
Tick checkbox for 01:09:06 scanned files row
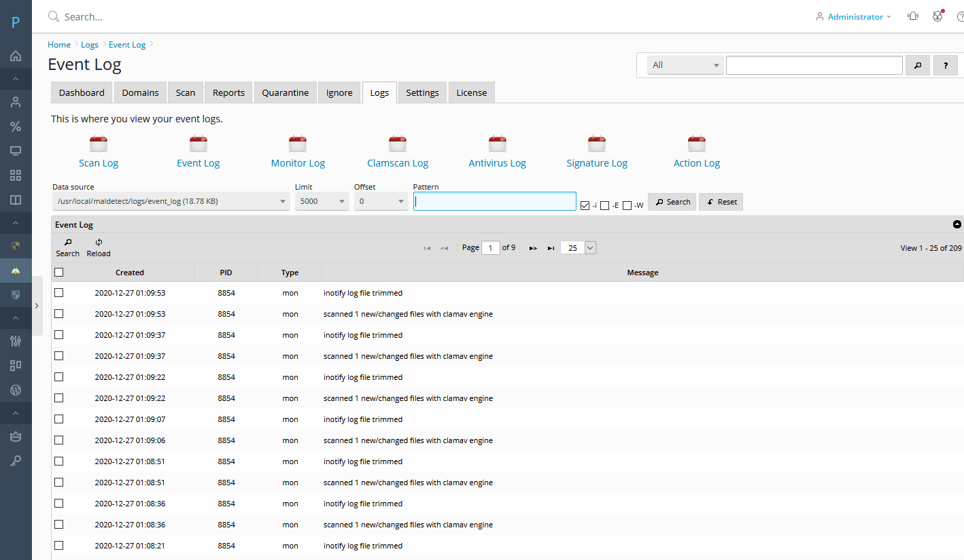59,440
